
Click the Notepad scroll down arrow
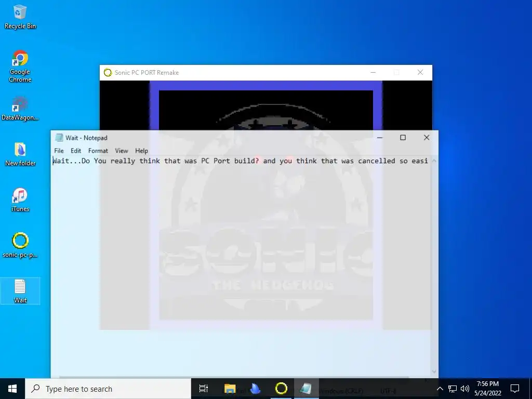pos(434,372)
